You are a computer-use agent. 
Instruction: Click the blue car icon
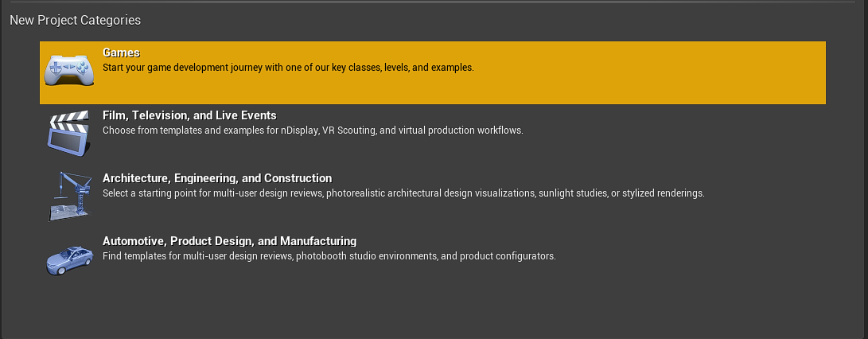(x=69, y=259)
